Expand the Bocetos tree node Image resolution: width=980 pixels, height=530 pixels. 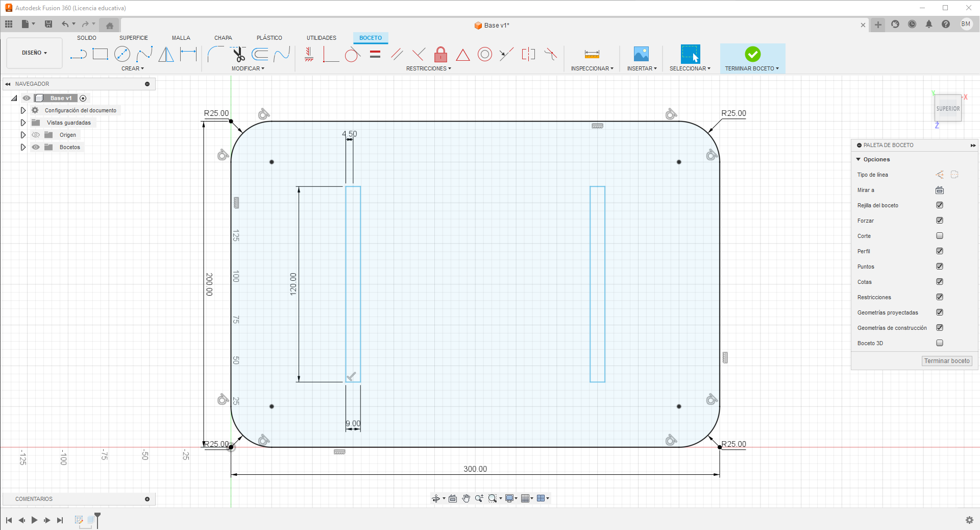(x=23, y=147)
